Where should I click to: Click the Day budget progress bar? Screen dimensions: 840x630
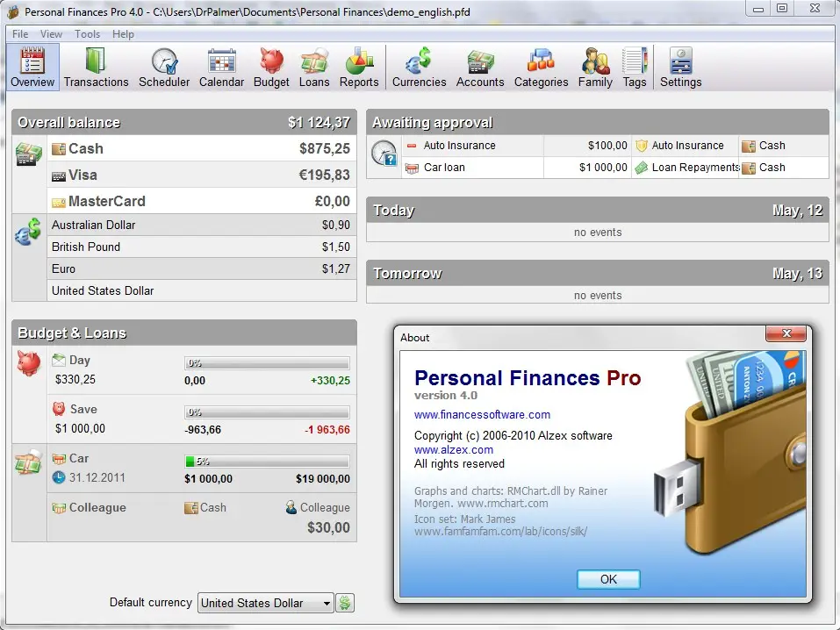coord(267,363)
